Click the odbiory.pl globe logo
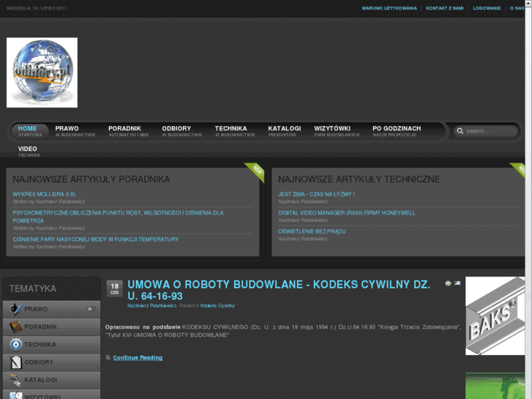Image resolution: width=532 pixels, height=399 pixels. [42, 72]
